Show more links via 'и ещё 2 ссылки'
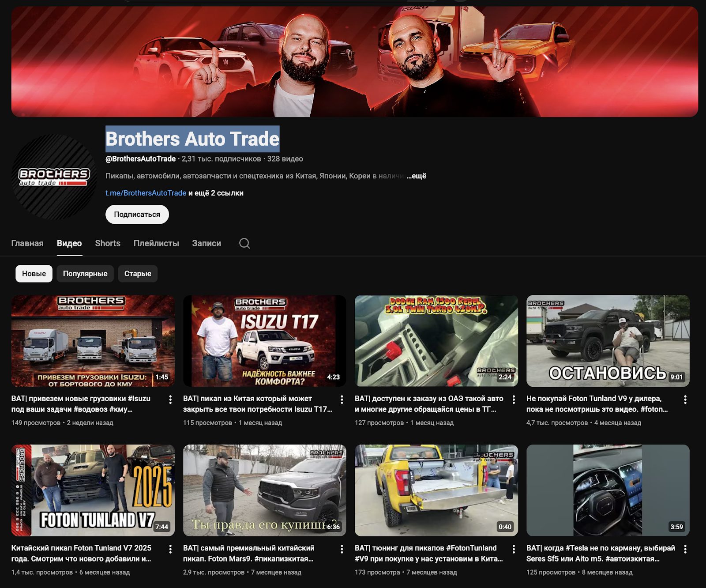 tap(216, 193)
